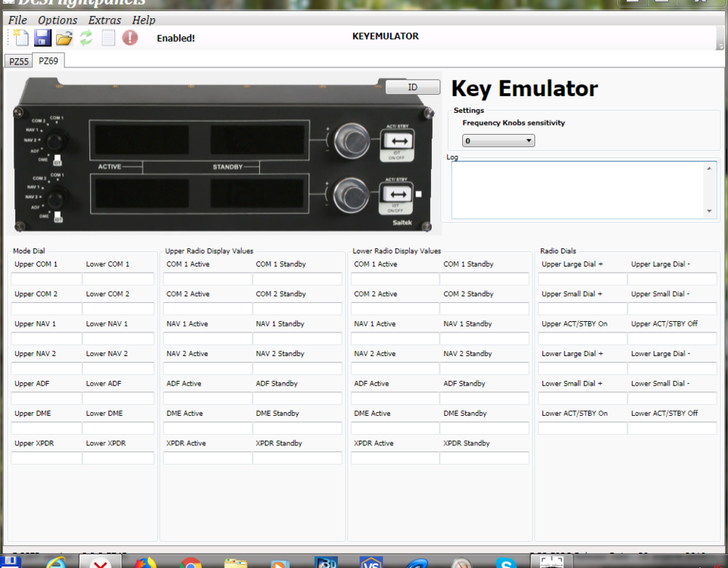Select the Upper Small Dial + field

[x=583, y=308]
